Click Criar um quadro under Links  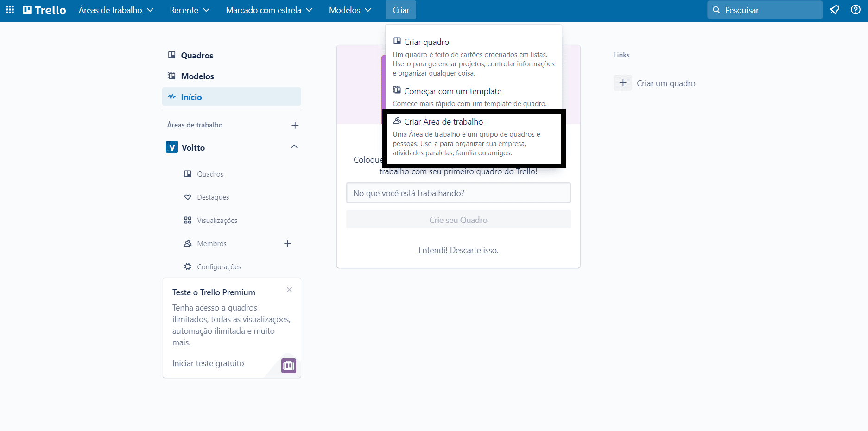[666, 83]
